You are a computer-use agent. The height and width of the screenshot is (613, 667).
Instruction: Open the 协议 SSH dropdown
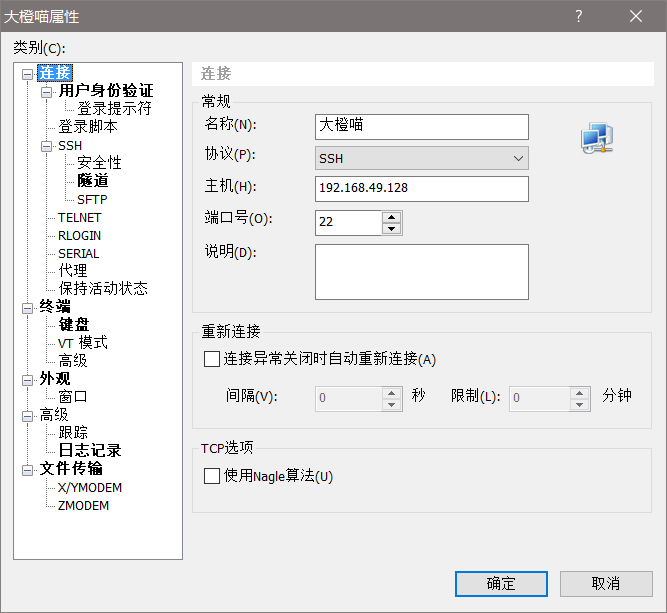click(422, 158)
